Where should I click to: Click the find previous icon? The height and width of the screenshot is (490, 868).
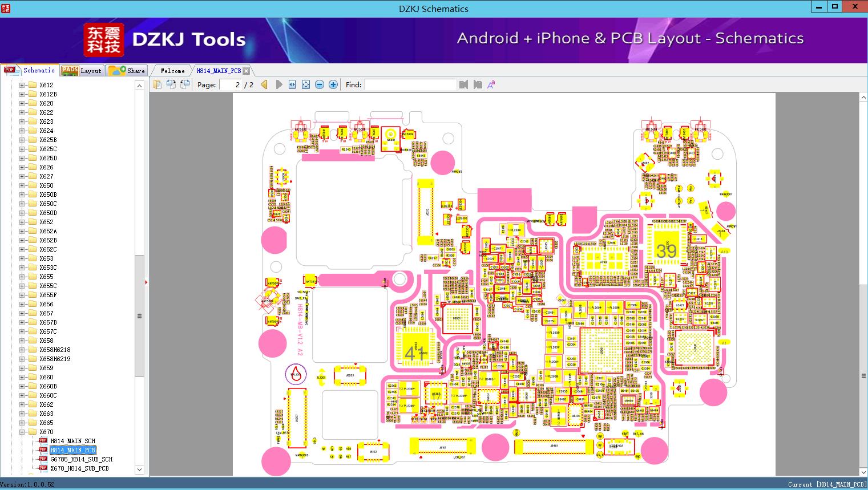(463, 84)
